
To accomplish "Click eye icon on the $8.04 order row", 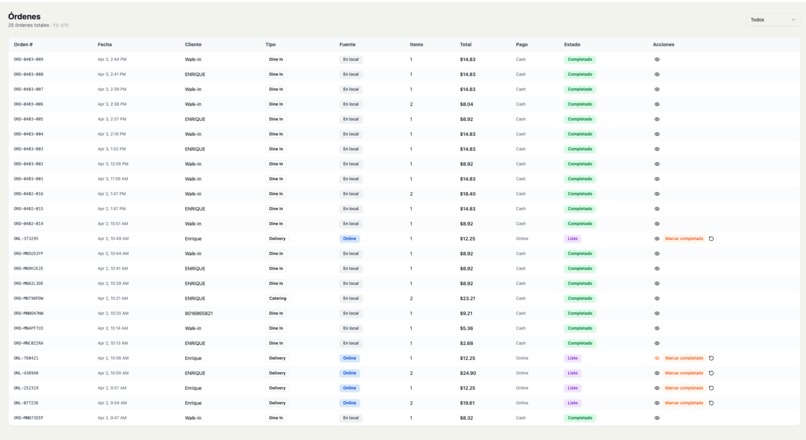I will tap(657, 104).
